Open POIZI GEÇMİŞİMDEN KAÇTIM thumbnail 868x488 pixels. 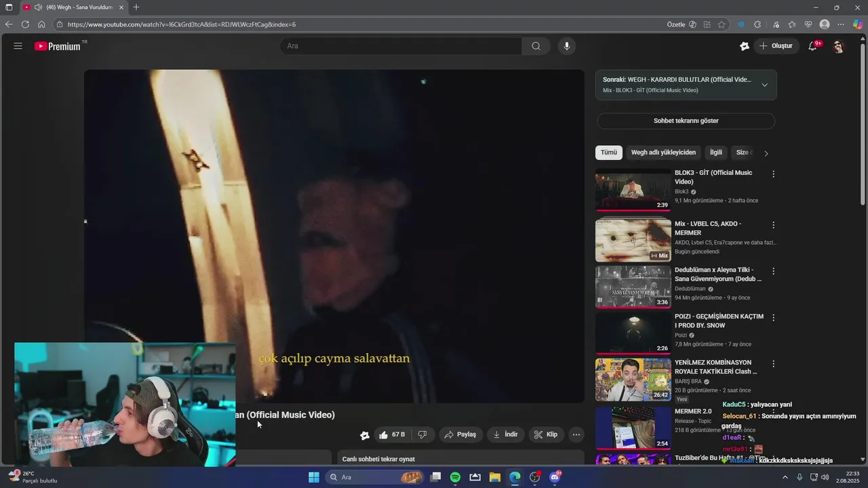633,333
